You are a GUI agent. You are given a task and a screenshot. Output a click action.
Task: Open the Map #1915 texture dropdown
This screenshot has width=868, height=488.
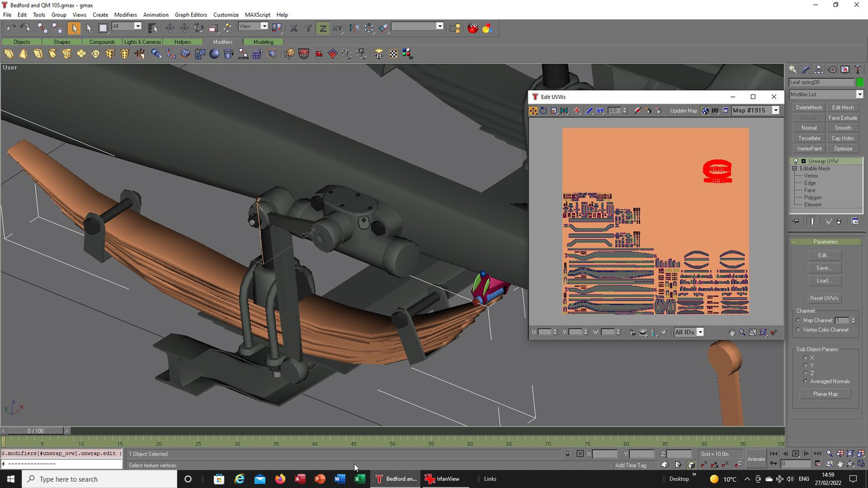(x=776, y=110)
